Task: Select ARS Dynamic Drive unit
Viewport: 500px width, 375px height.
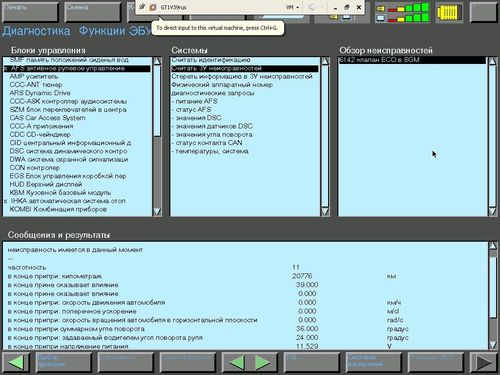Action: [77, 93]
